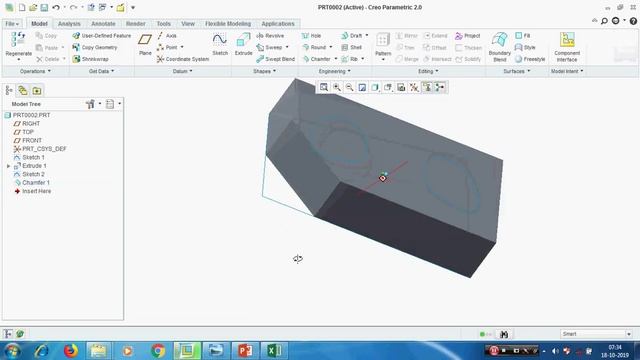Click the Shrinkwrap tool
The height and width of the screenshot is (360, 640).
point(90,59)
